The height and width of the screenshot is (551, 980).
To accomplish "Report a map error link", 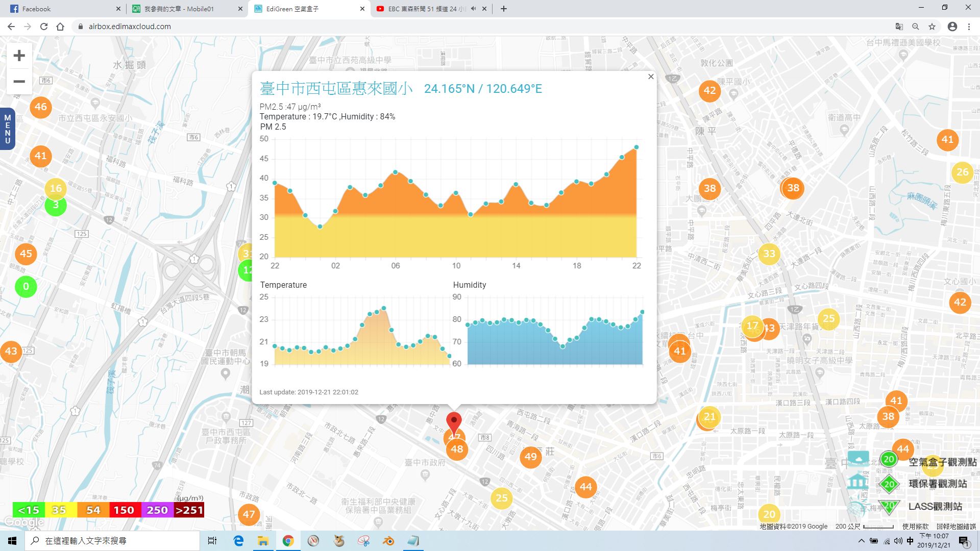I will [x=956, y=526].
